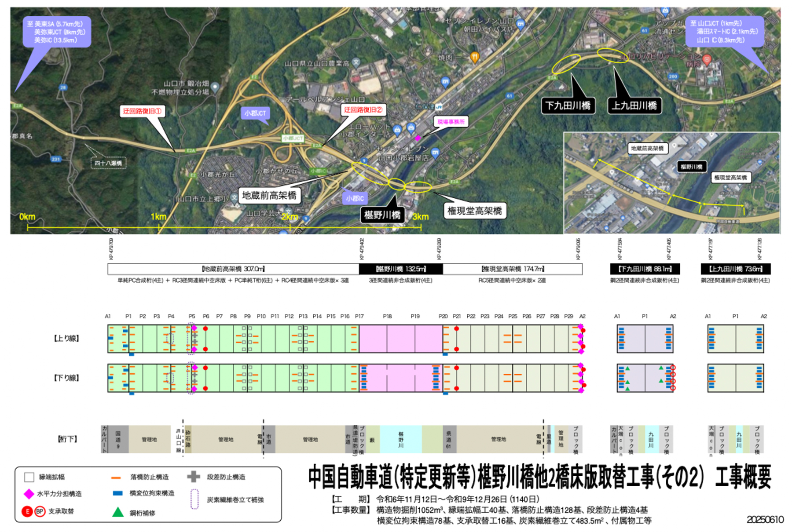The image size is (792, 532).
Task: Click the red hospital pin on the map
Action: coord(707,59)
